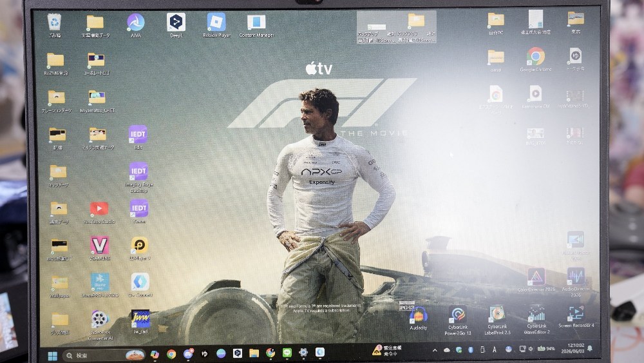644x363 pixels.
Task: Toggle the IME input mode indicator A
Action: (495, 349)
